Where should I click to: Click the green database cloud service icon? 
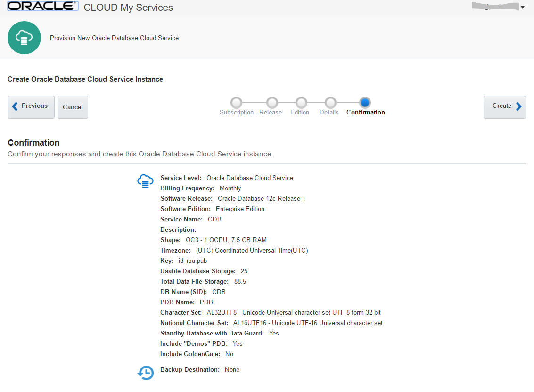(x=24, y=38)
